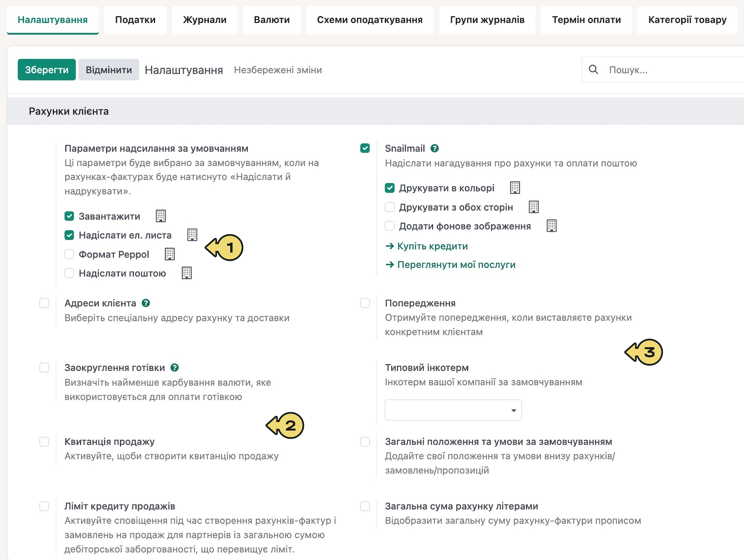This screenshot has height=560, width=744.
Task: Open help icon beside Snailmail
Action: click(435, 148)
